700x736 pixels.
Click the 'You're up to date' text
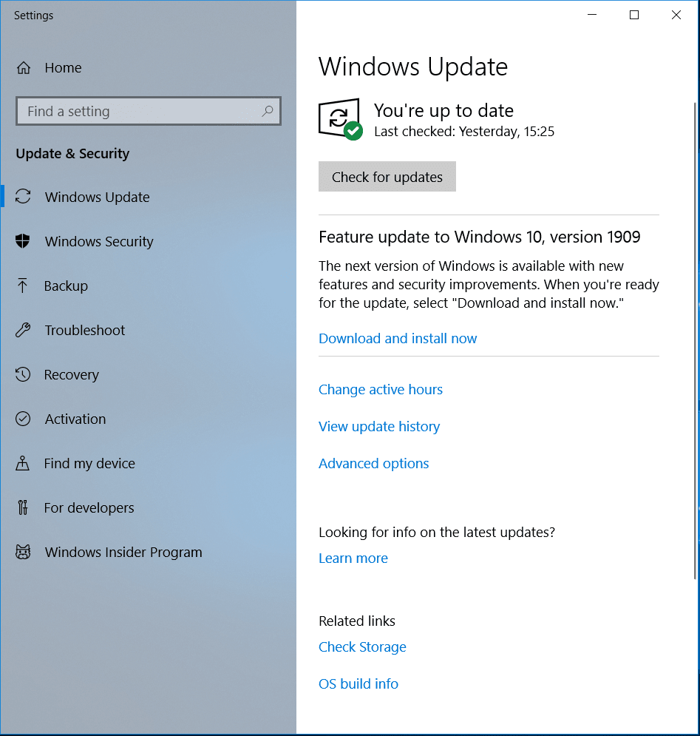444,111
